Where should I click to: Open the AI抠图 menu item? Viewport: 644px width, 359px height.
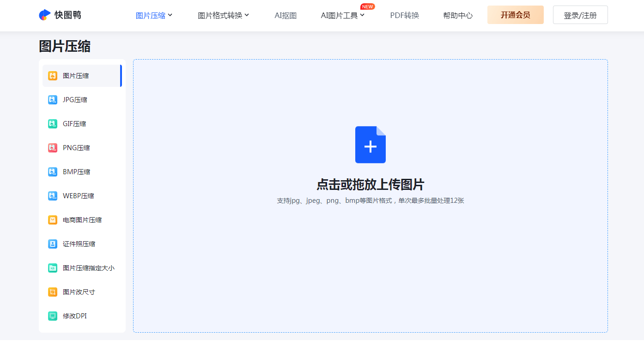(285, 15)
